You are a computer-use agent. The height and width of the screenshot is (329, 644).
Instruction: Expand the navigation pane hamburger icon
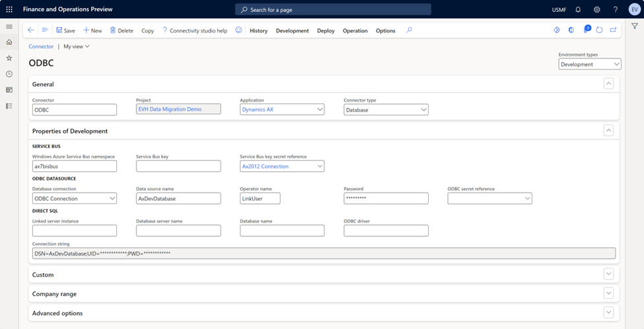9,26
